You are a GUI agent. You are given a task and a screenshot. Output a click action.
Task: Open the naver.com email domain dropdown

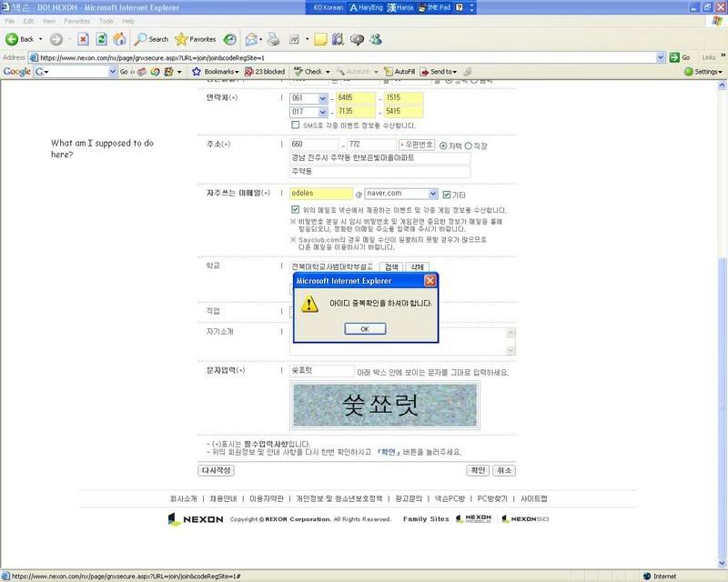[x=431, y=194]
